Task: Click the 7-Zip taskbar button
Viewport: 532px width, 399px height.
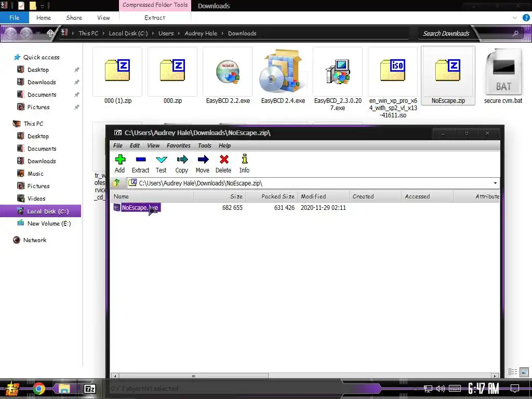Action: point(90,389)
